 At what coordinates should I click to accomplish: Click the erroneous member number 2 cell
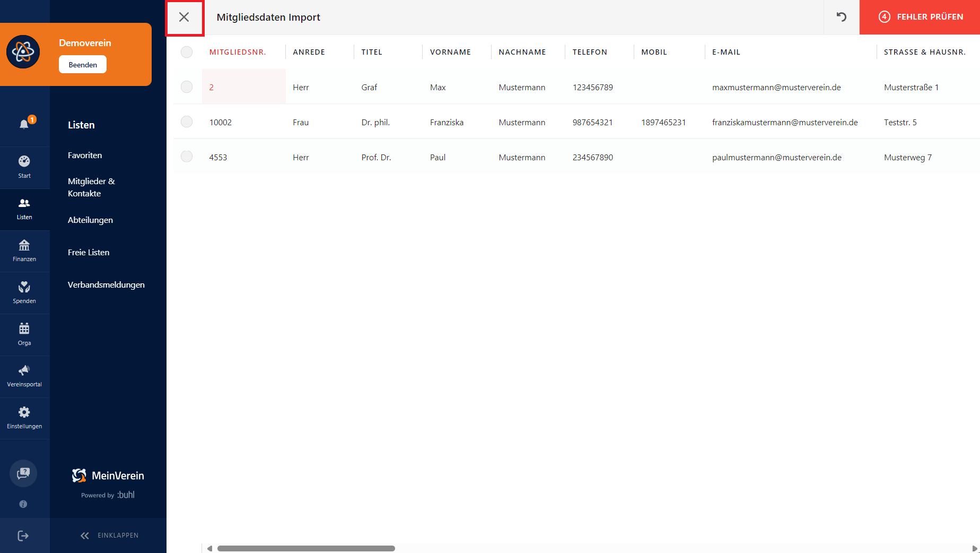coord(244,87)
